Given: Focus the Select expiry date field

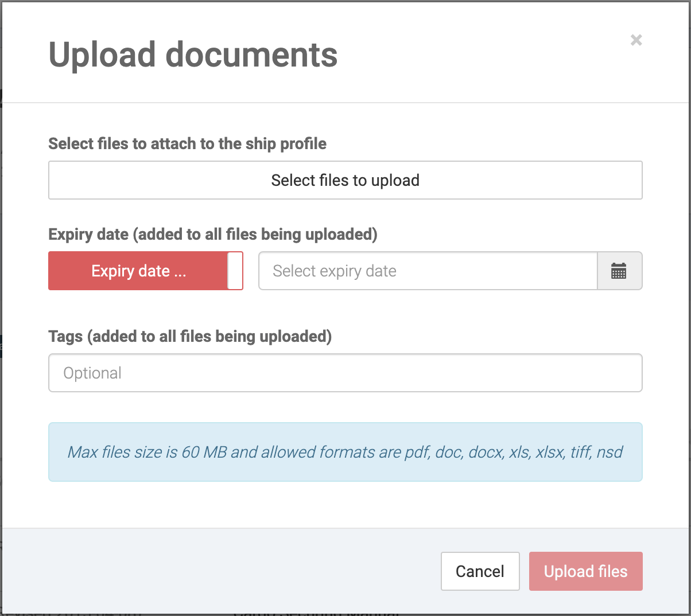Looking at the screenshot, I should pyautogui.click(x=428, y=271).
